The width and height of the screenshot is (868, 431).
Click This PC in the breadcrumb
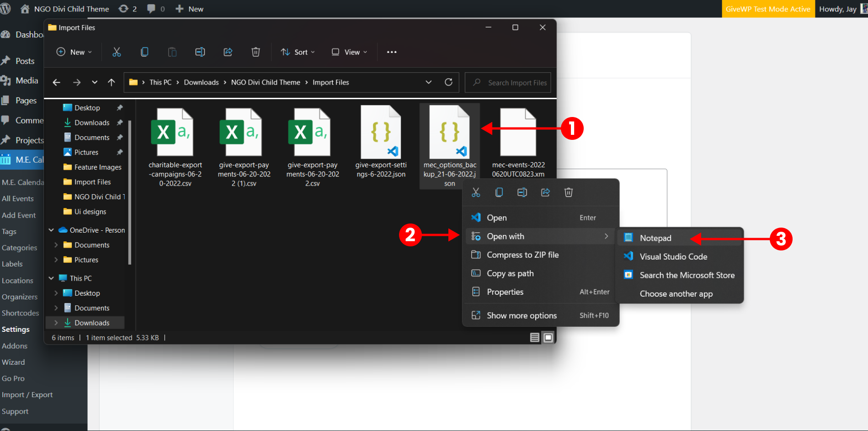coord(160,82)
